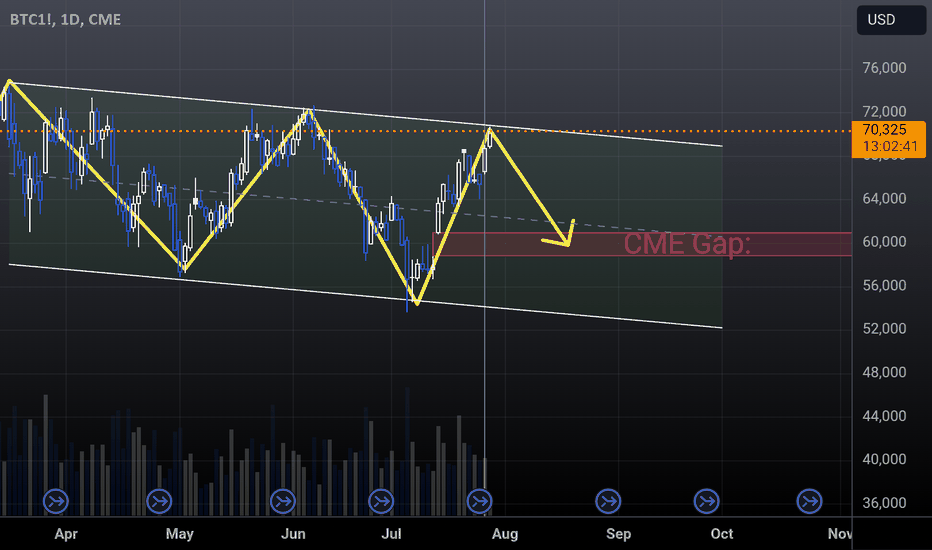Click the 13:02:41 bar countdown timer

pos(890,147)
